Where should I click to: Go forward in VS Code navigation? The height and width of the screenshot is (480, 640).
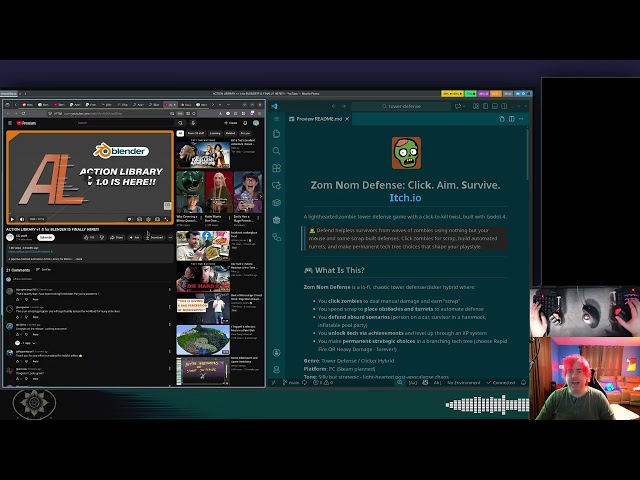click(344, 106)
